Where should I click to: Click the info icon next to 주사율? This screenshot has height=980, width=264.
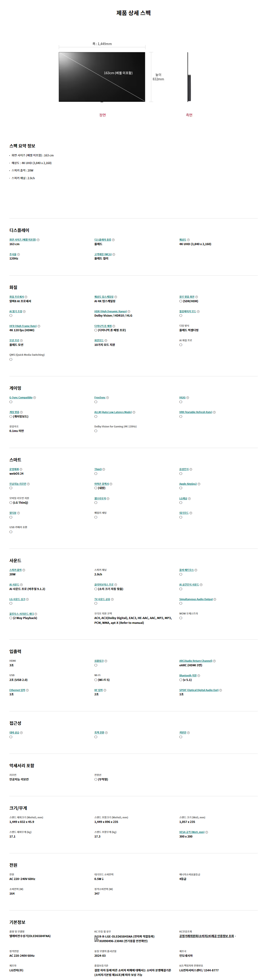point(19,254)
